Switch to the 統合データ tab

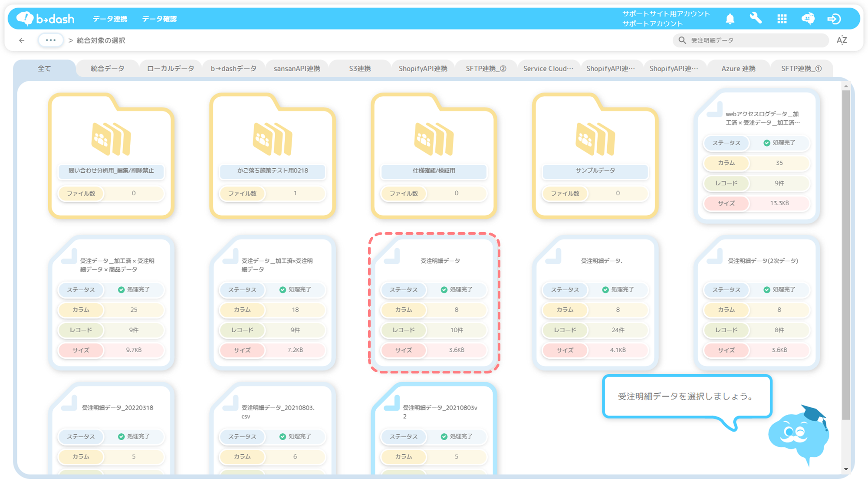[107, 69]
